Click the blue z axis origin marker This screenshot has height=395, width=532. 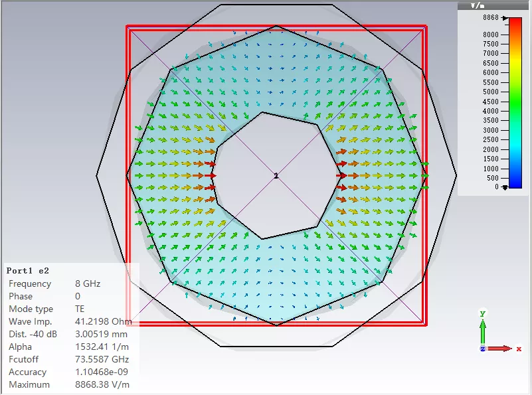482,349
